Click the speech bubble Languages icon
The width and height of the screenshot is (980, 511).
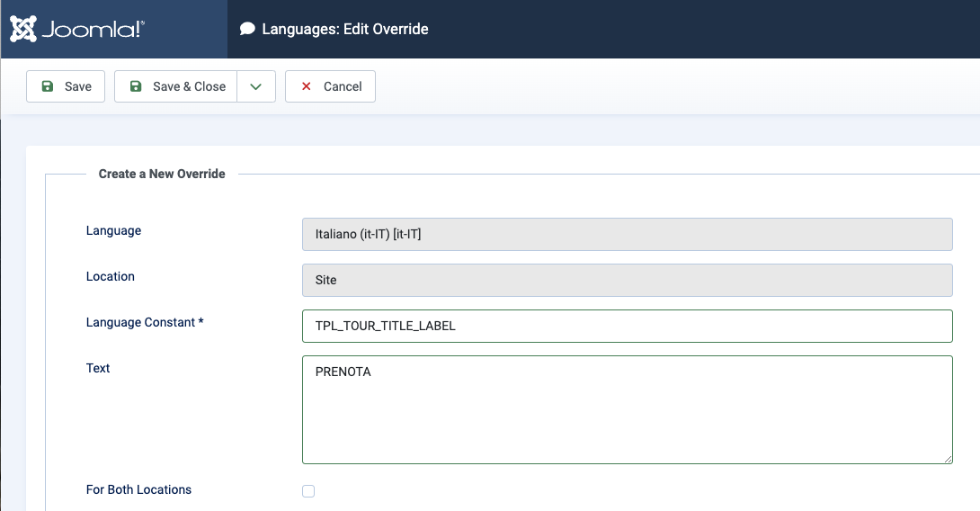247,29
